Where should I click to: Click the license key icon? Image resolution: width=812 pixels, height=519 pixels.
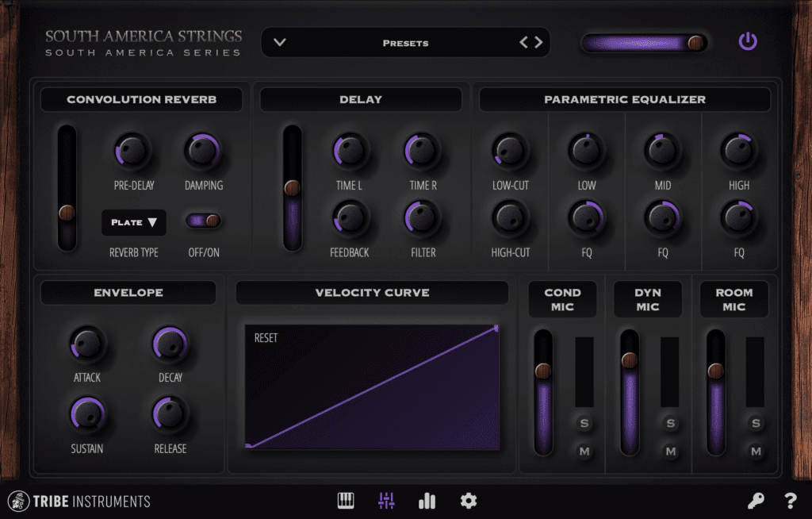click(x=756, y=501)
